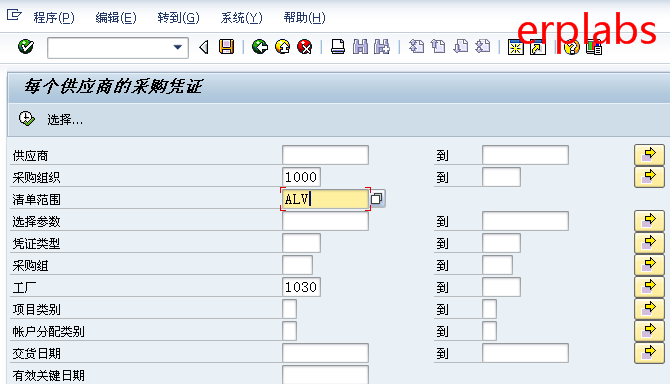Click the green Back arrow icon
This screenshot has height=384, width=670.
260,47
